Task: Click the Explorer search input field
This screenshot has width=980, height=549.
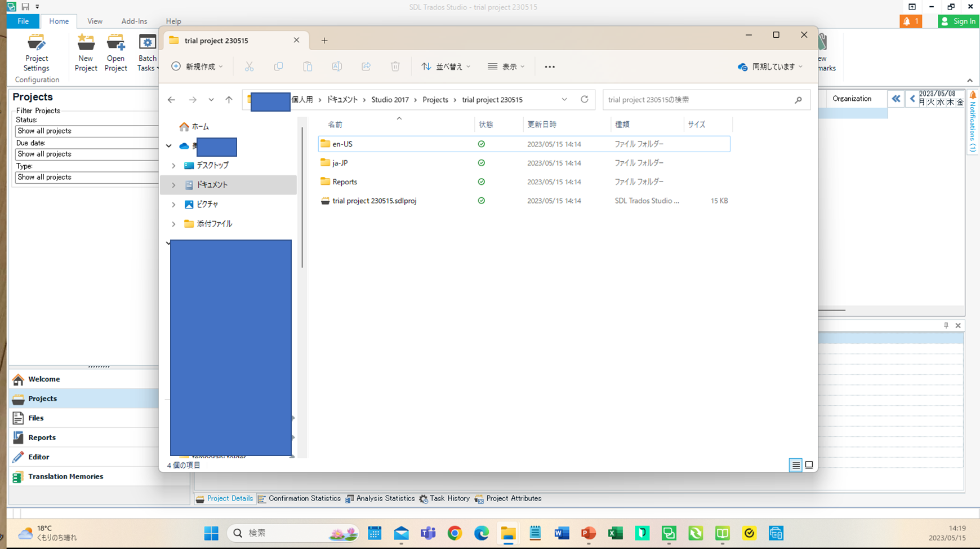Action: point(698,100)
